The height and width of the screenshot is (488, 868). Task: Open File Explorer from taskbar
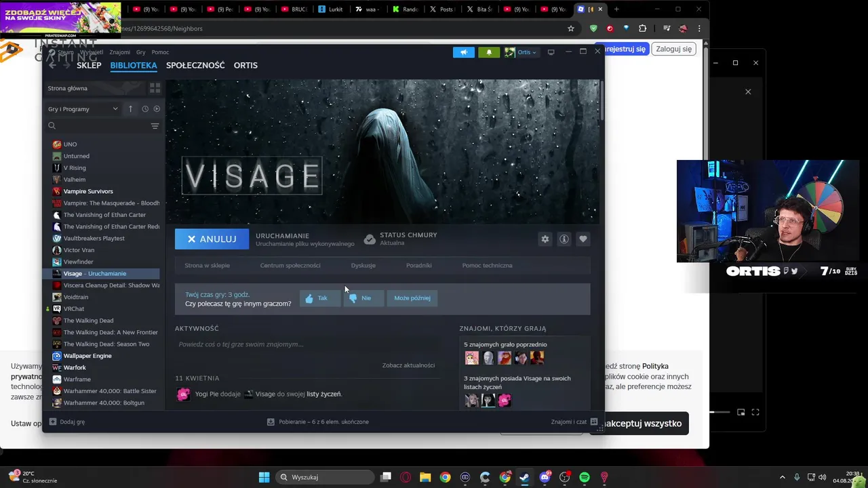click(x=425, y=477)
